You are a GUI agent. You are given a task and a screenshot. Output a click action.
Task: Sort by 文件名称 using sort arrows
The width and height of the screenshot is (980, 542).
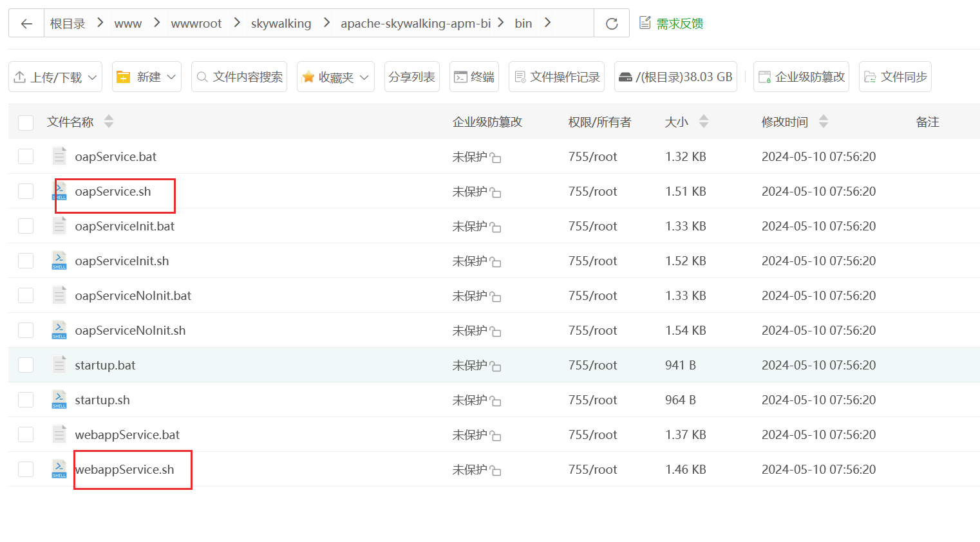(x=109, y=122)
